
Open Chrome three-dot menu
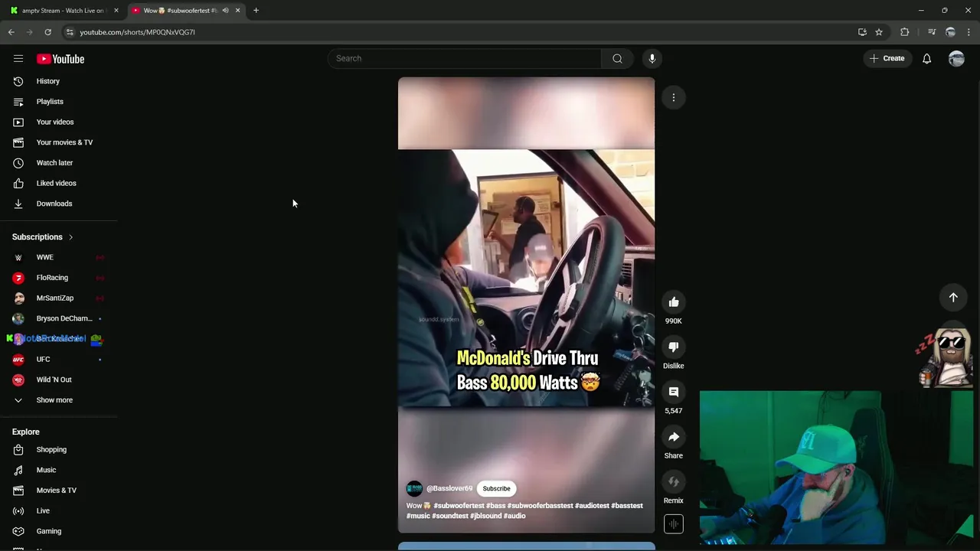point(969,32)
